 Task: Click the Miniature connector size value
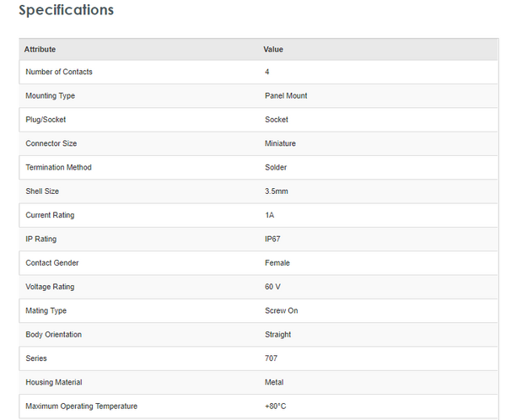(x=280, y=144)
